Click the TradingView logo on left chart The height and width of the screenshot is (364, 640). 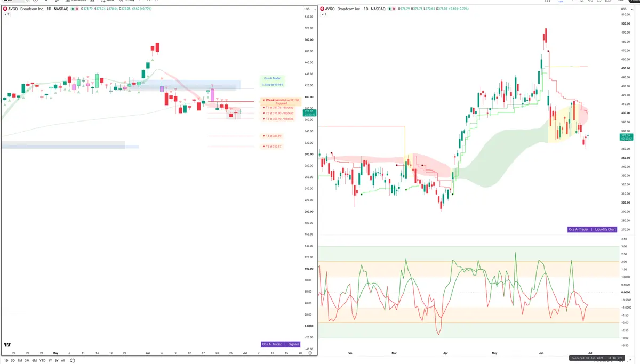click(7, 345)
